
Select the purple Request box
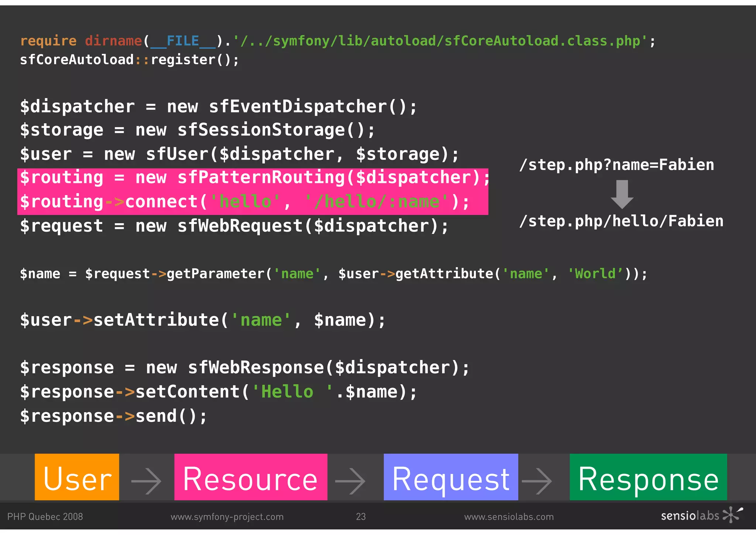pyautogui.click(x=451, y=477)
